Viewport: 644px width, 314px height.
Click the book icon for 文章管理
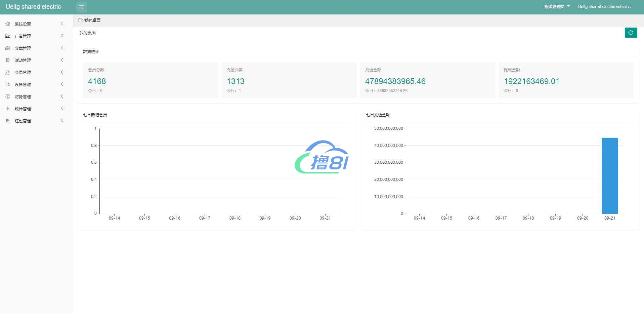point(8,48)
